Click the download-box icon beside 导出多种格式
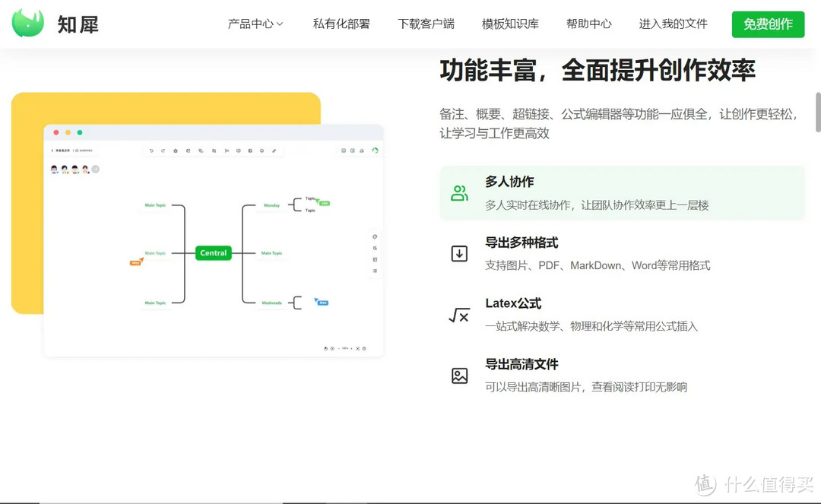Image resolution: width=821 pixels, height=504 pixels. coord(459,254)
